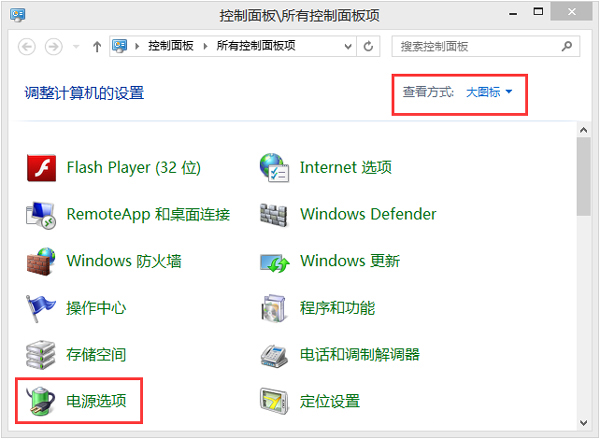Viewport: 603px width, 441px height.
Task: Click RemoteApp 和桌面连接 icon
Action: 41,215
